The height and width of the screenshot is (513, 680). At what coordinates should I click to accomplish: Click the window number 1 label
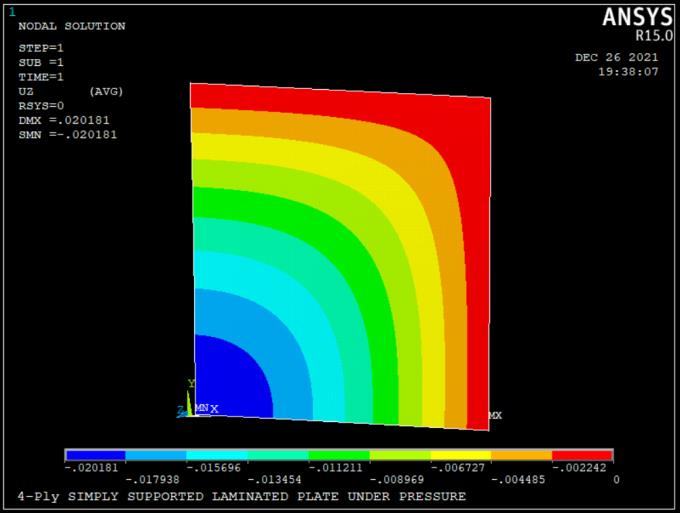coord(12,12)
